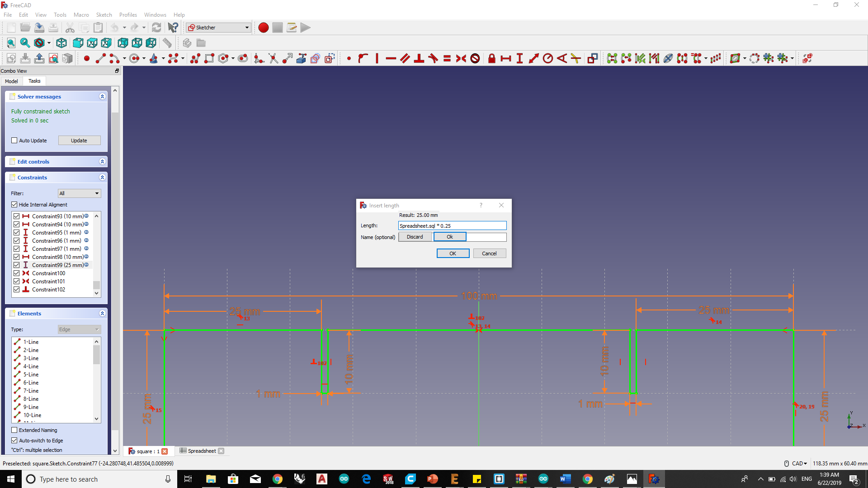The height and width of the screenshot is (488, 868).
Task: Select the create rectangle tool
Action: [x=209, y=58]
